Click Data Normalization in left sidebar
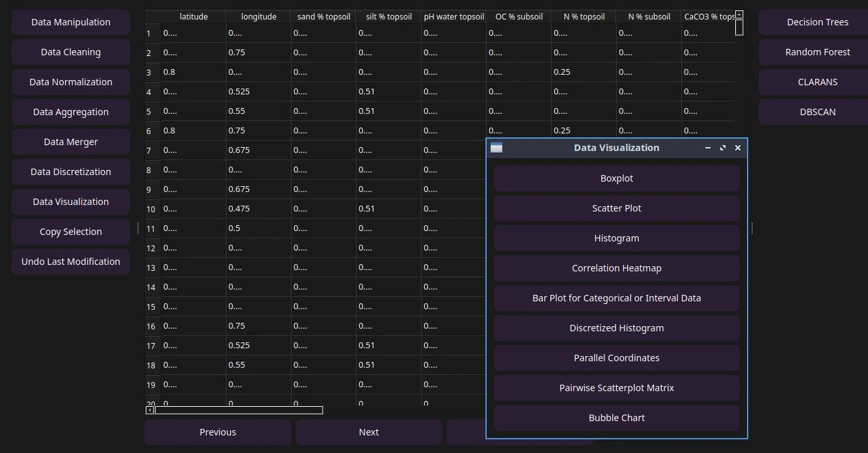Image resolution: width=868 pixels, height=453 pixels. click(x=71, y=82)
